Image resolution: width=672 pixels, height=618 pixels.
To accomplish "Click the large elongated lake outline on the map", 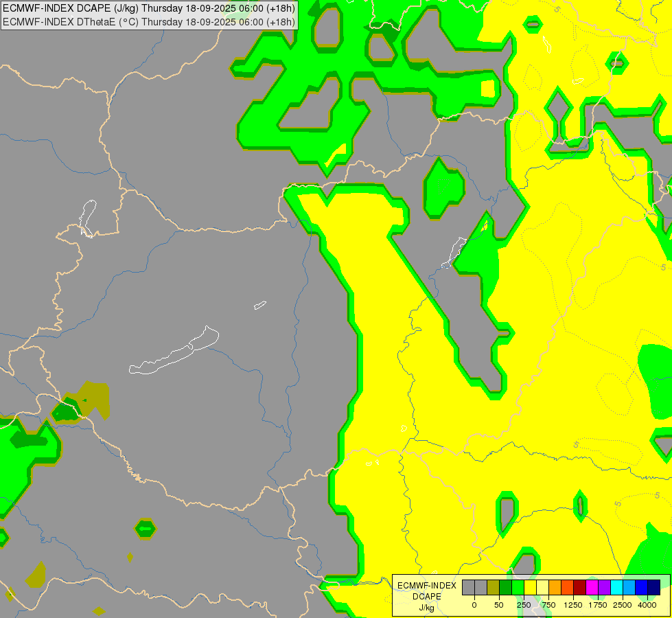I will tap(174, 351).
